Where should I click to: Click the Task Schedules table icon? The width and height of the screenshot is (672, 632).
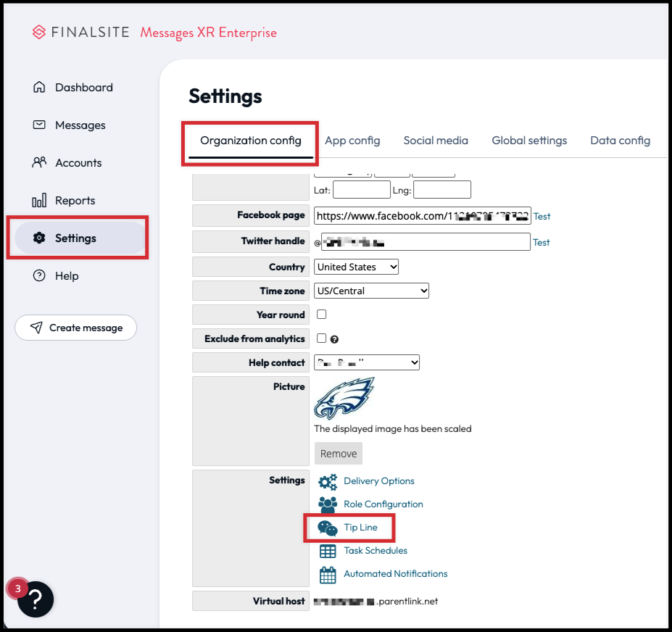coord(328,551)
